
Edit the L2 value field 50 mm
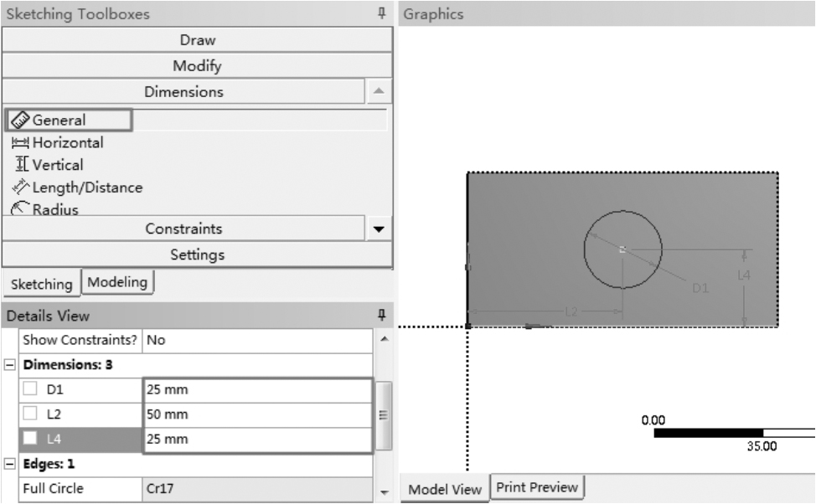256,414
